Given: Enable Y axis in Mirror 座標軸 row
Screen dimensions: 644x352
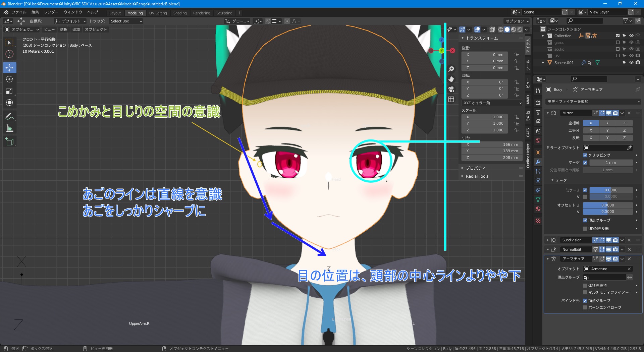Looking at the screenshot, I should (607, 123).
